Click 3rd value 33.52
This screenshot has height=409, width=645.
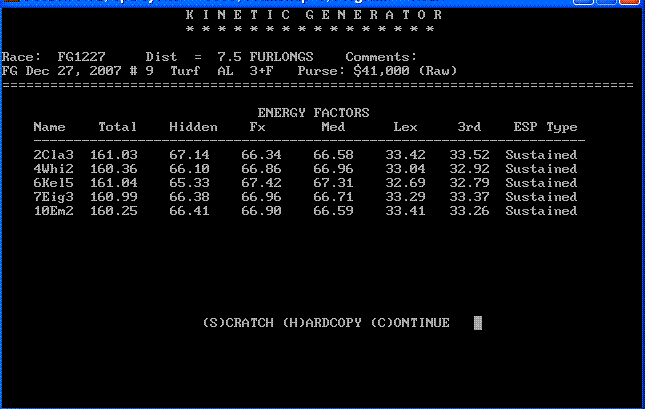[x=469, y=155]
